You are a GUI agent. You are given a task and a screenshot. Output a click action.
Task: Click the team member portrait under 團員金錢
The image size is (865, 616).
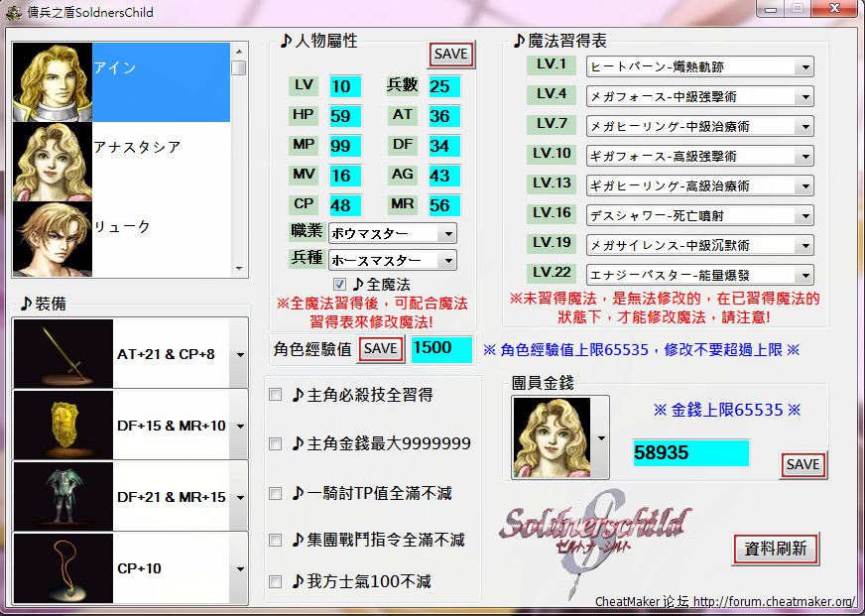coord(551,437)
